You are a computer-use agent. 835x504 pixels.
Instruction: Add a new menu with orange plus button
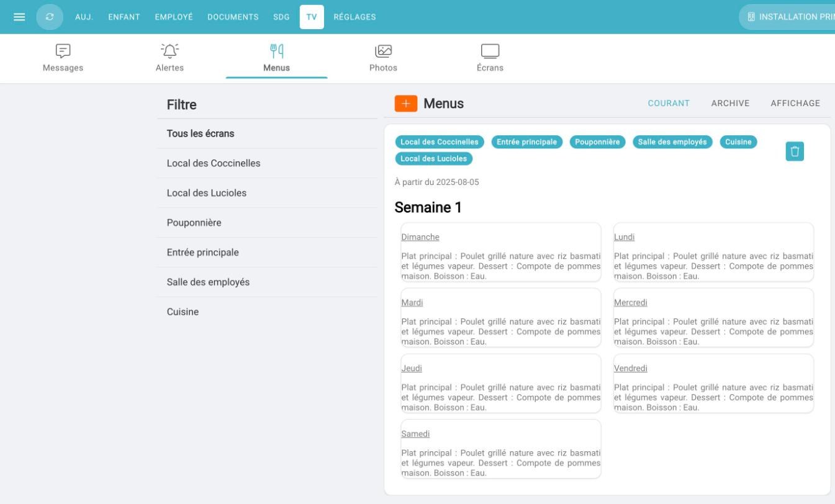click(406, 104)
